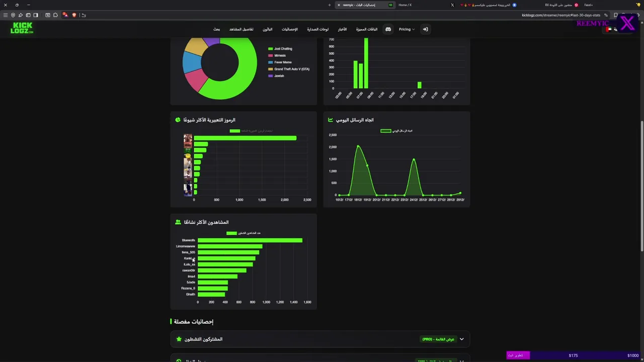Image resolution: width=644 pixels, height=362 pixels.
Task: Click the purple تطوير البث button
Action: pos(518,355)
